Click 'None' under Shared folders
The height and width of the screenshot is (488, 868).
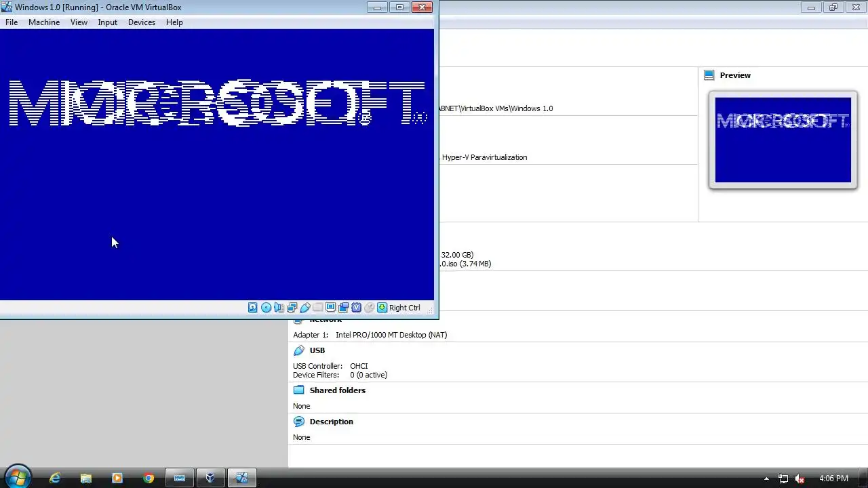302,406
